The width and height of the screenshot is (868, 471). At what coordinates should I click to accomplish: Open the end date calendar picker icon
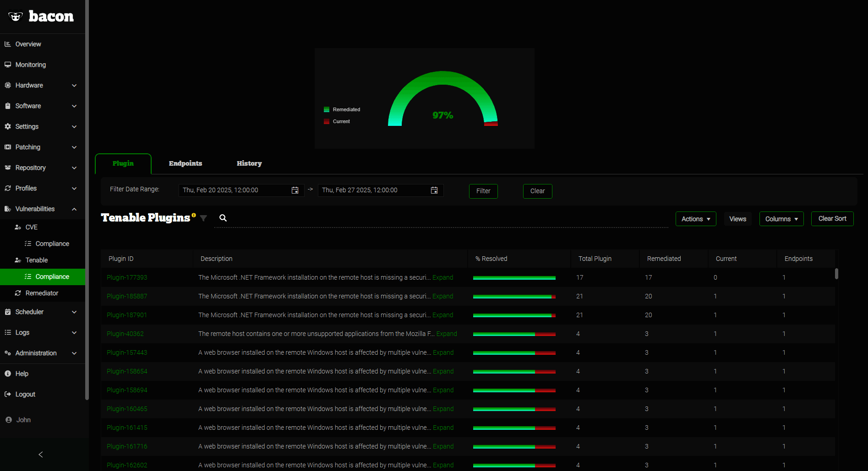(x=434, y=190)
